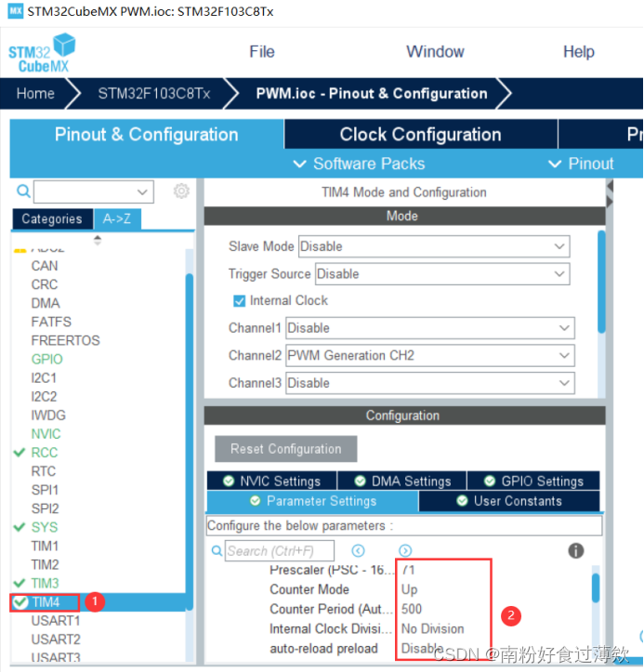Click the parameter list vertical scrollbar

[596, 588]
